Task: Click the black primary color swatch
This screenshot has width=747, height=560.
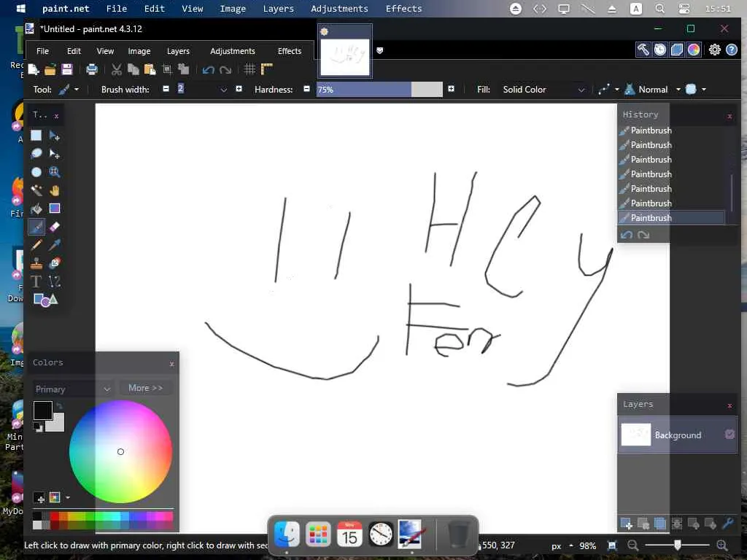Action: point(43,411)
